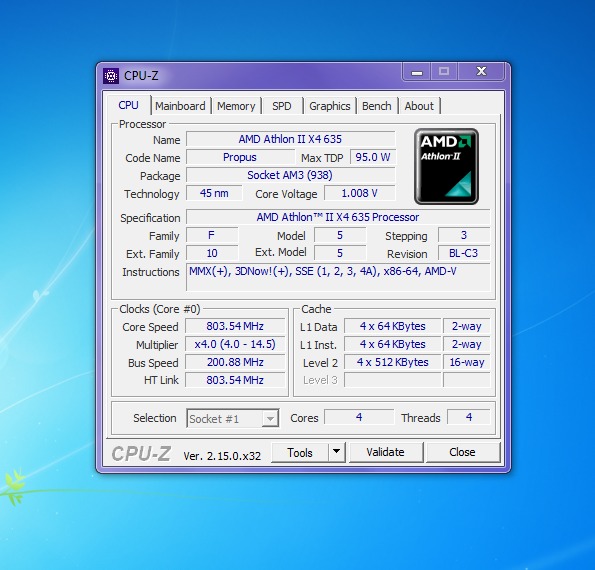Click the Tools button

click(x=300, y=452)
